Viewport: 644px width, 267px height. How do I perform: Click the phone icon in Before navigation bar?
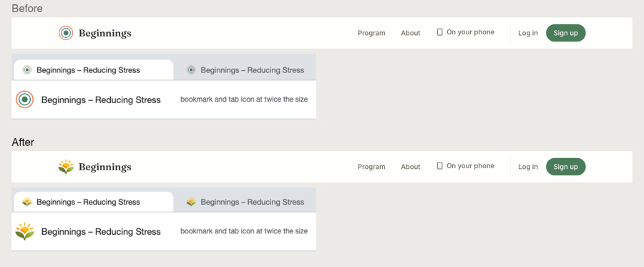439,32
